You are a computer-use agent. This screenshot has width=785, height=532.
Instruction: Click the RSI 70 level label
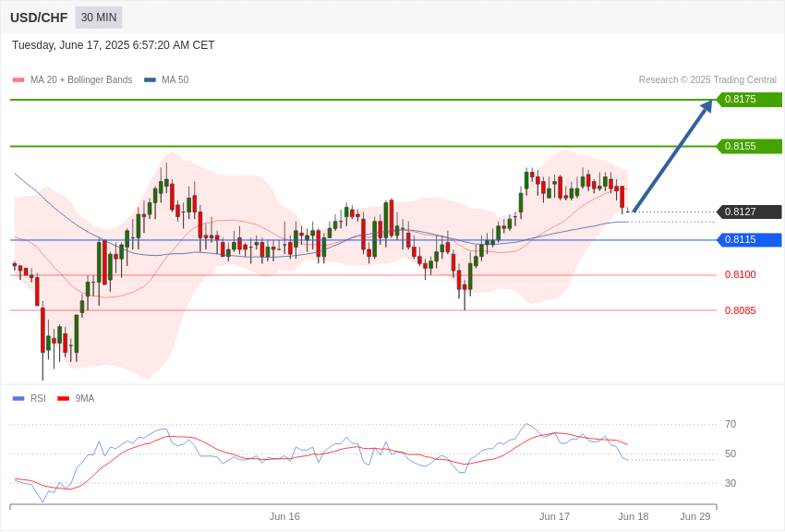click(731, 424)
